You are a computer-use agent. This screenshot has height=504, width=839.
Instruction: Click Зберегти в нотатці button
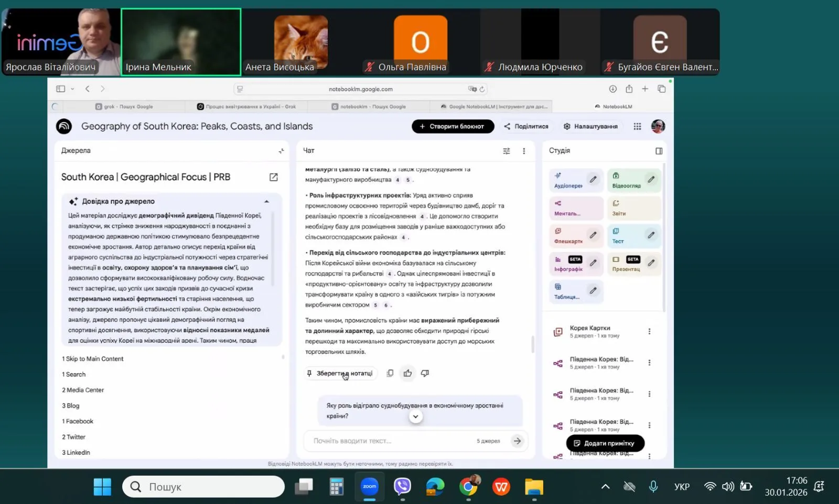point(340,374)
